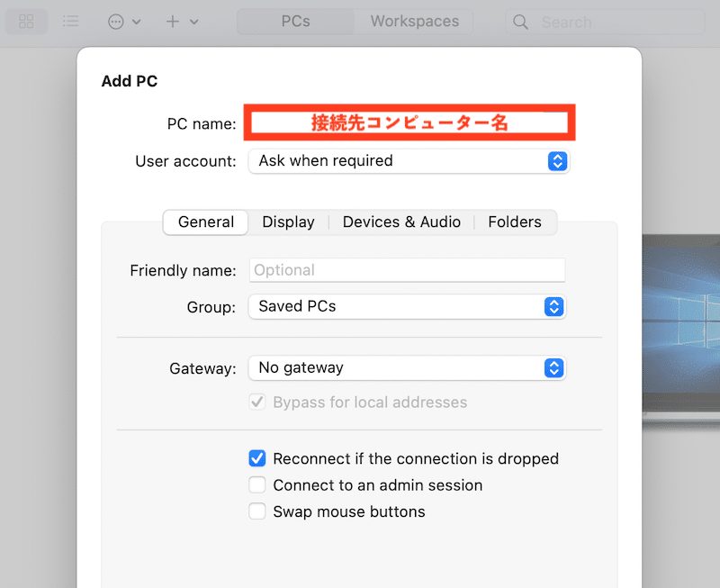Image resolution: width=720 pixels, height=588 pixels.
Task: Open the Gateway No gateway dropdown
Action: point(407,368)
